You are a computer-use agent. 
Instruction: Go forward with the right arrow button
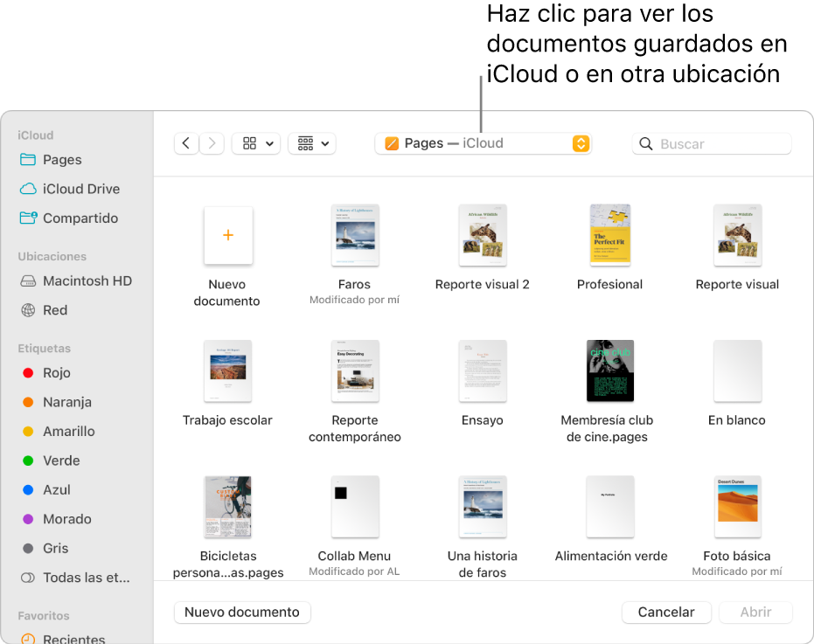212,143
